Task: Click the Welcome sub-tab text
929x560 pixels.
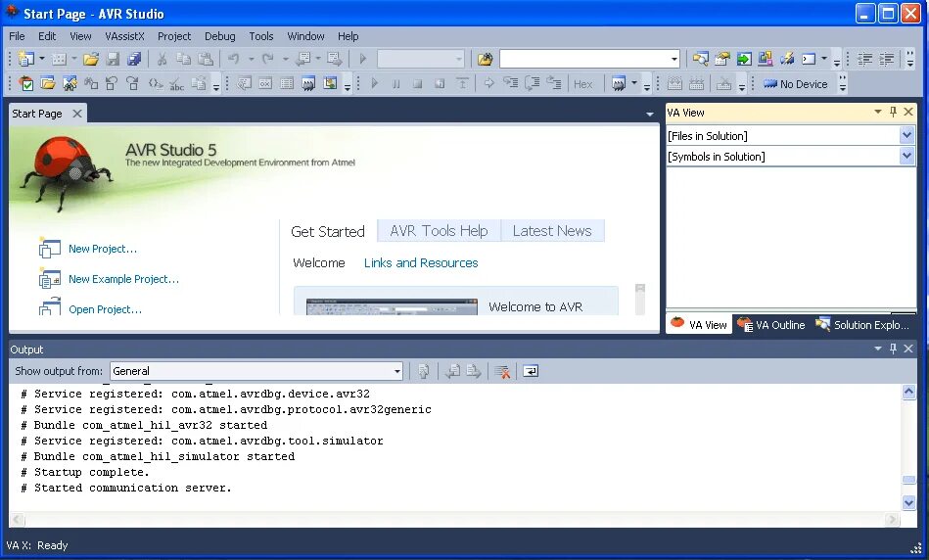Action: (x=319, y=262)
